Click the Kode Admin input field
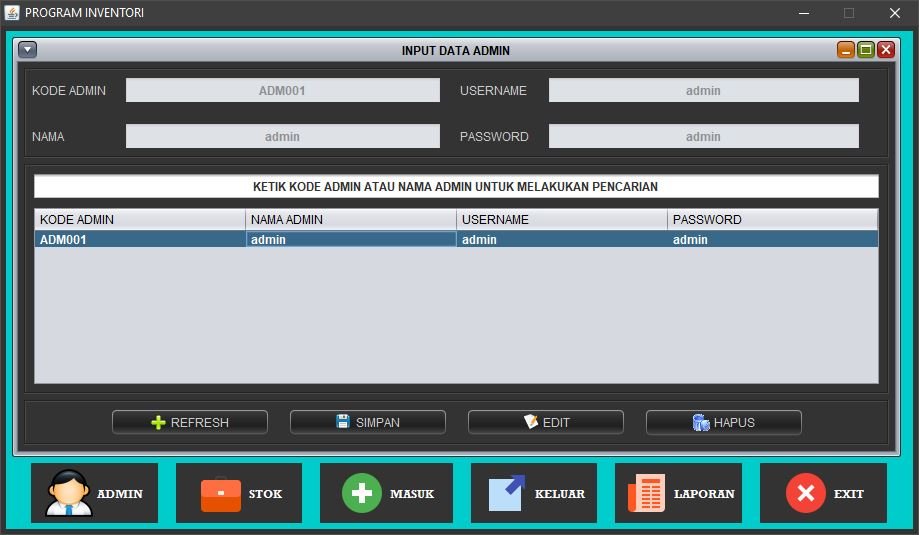Image resolution: width=919 pixels, height=535 pixels. (x=282, y=90)
